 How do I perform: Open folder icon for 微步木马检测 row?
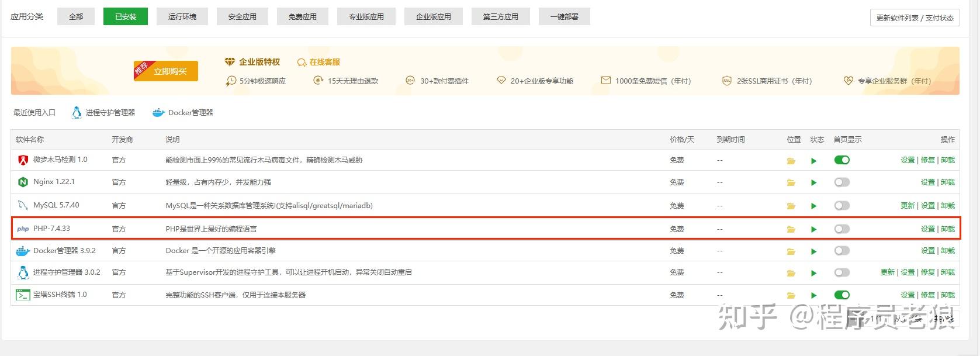click(791, 161)
